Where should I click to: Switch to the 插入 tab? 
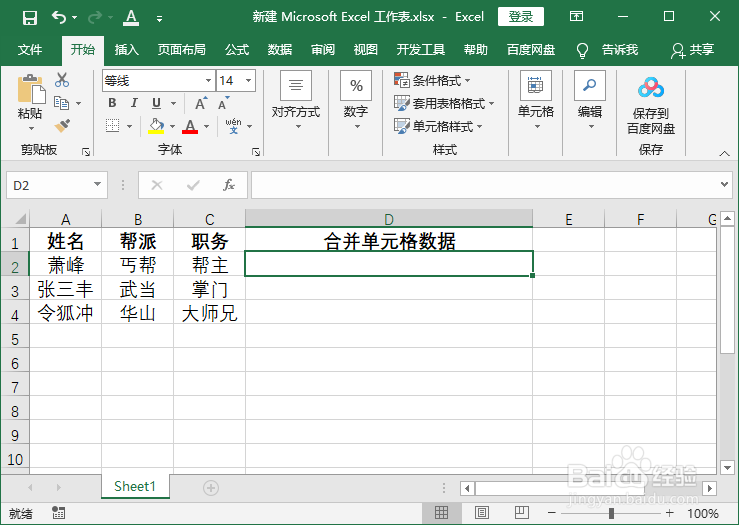point(126,49)
